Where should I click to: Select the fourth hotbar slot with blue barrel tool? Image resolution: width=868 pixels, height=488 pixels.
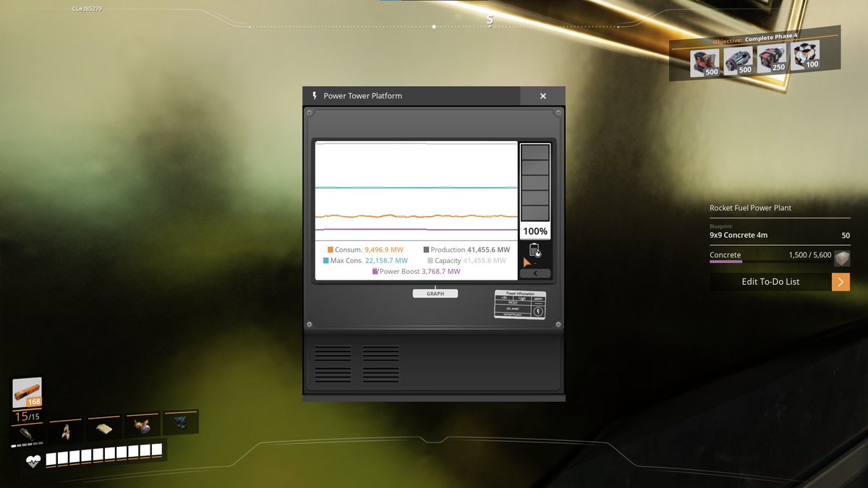click(142, 425)
